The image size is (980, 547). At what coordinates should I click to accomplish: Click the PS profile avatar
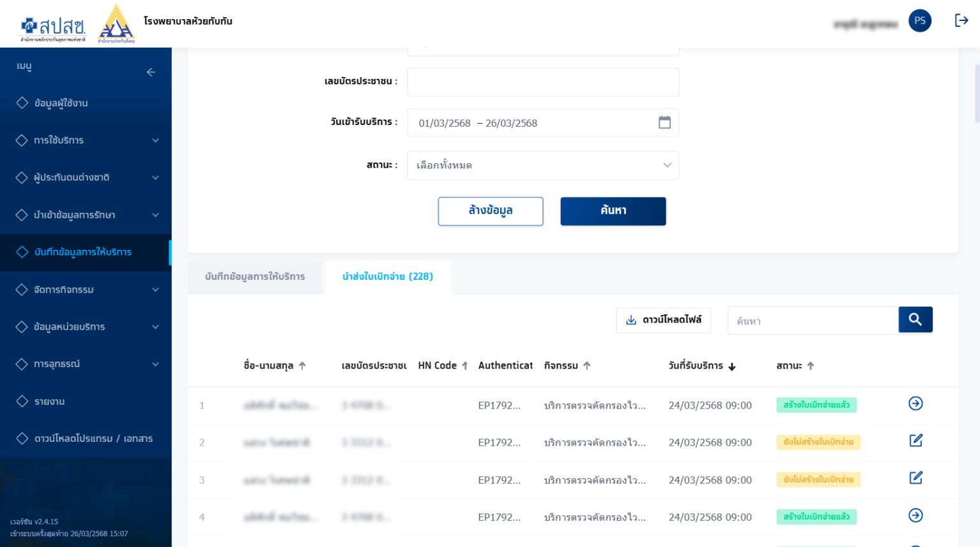coord(919,20)
